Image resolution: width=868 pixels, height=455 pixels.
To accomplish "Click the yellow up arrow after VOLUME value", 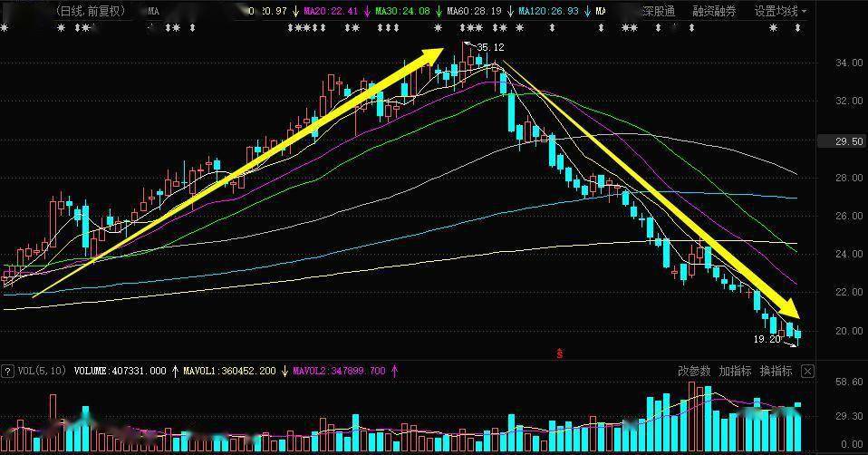I will pos(175,371).
